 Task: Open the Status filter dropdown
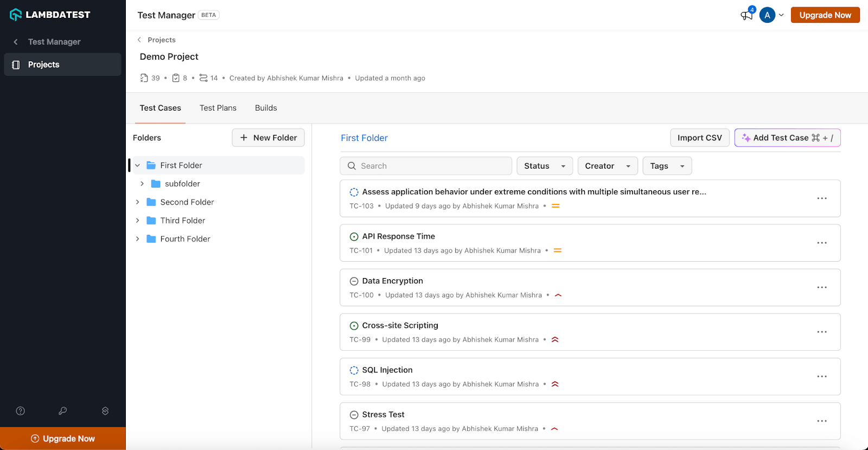pyautogui.click(x=545, y=166)
